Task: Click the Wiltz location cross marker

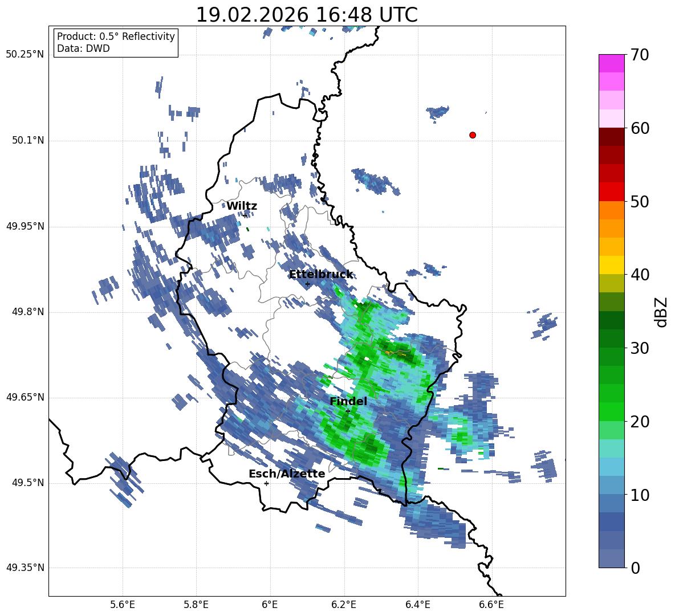Action: point(245,215)
